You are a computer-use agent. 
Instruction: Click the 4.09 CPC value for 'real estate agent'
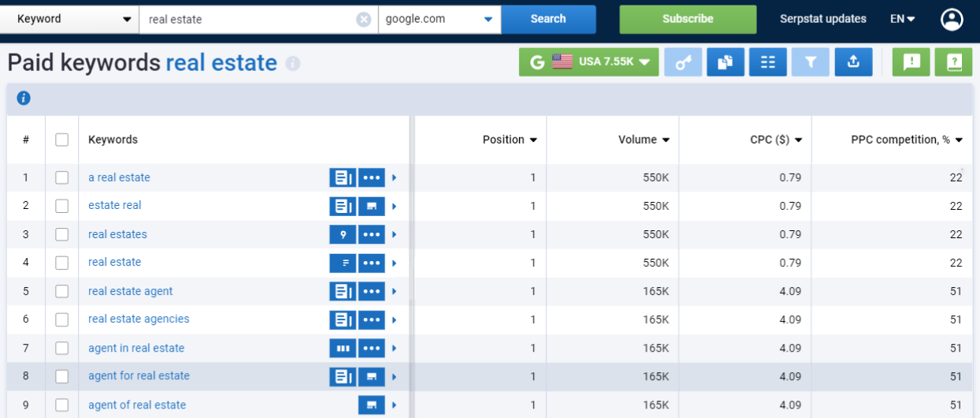coord(790,291)
